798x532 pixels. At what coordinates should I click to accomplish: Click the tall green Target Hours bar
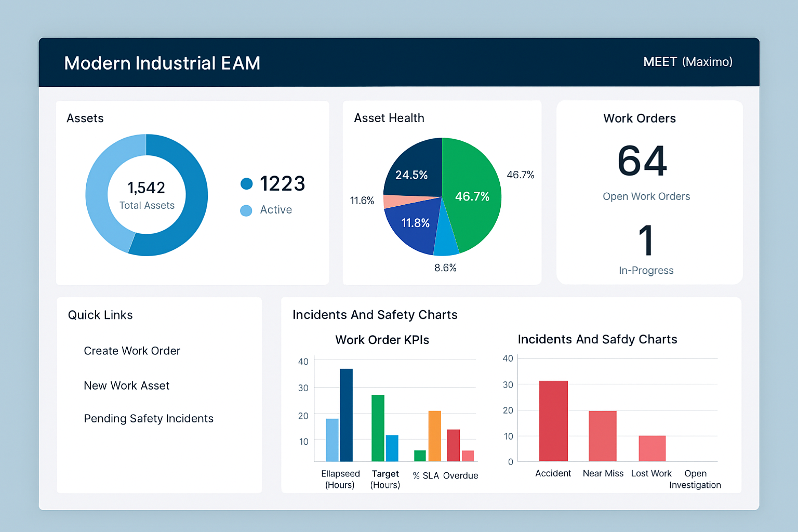[378, 428]
